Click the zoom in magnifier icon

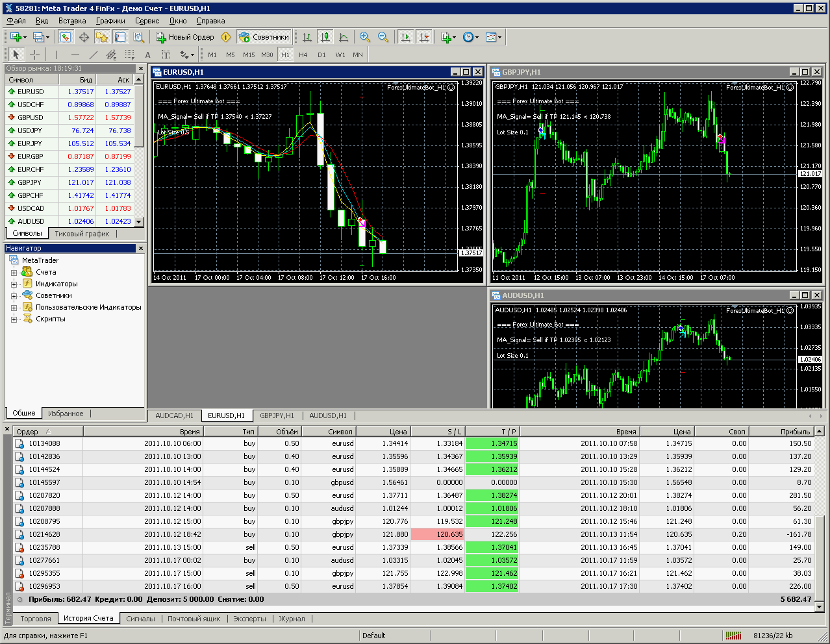click(x=365, y=37)
